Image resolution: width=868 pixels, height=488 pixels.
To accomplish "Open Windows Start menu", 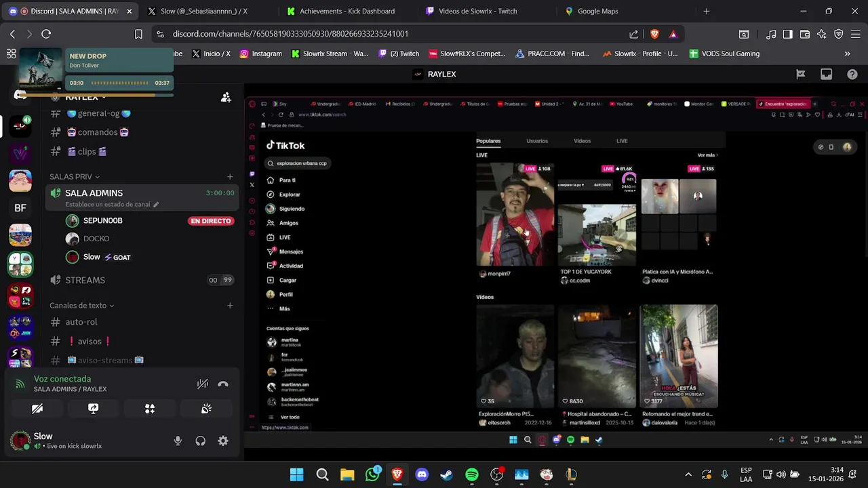I will tap(297, 474).
